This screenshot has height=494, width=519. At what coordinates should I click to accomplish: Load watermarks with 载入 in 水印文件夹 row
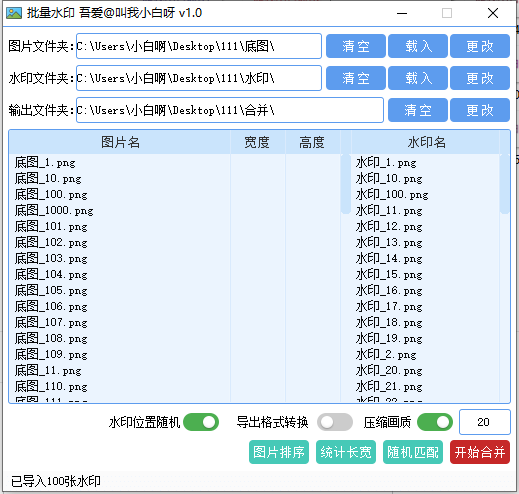tap(418, 78)
